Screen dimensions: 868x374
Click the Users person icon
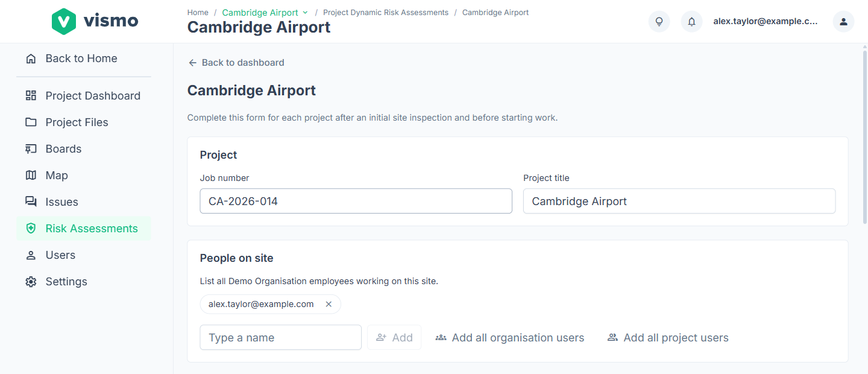point(31,255)
